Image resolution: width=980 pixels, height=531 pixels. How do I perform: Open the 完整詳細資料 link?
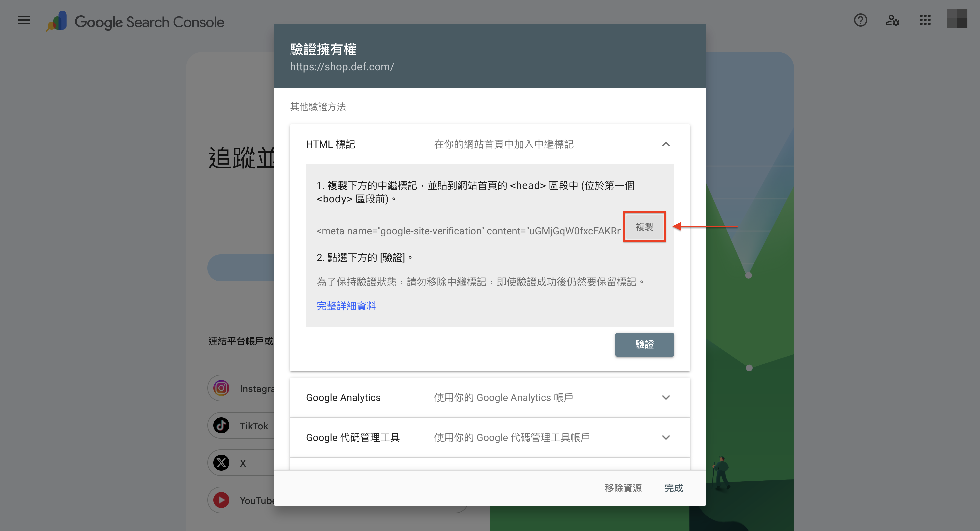coord(346,305)
